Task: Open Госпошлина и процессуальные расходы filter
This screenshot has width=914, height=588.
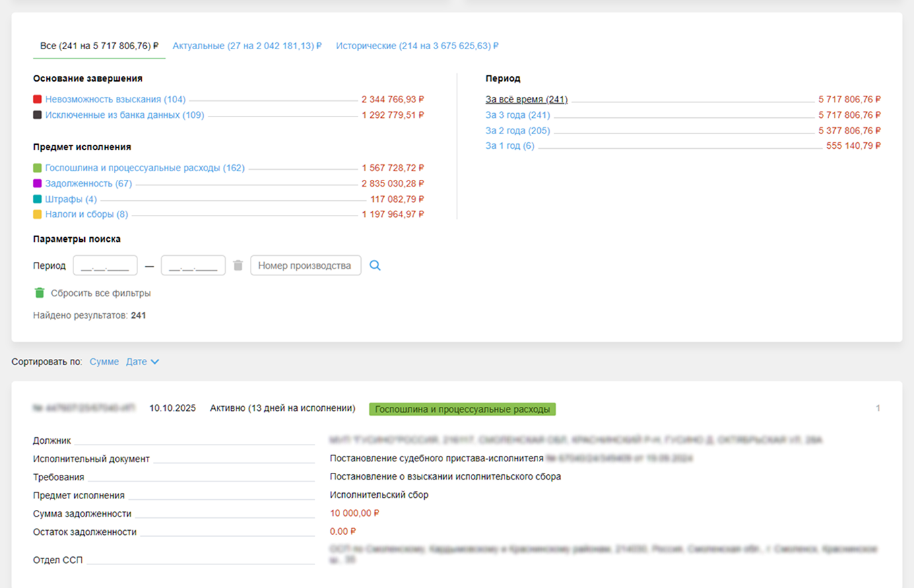Action: pos(145,168)
